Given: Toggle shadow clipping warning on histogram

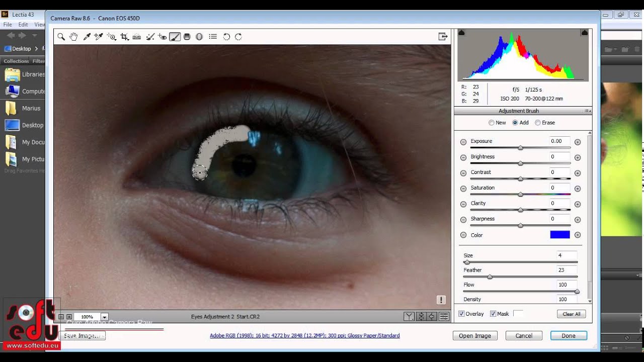Looking at the screenshot, I should (461, 33).
